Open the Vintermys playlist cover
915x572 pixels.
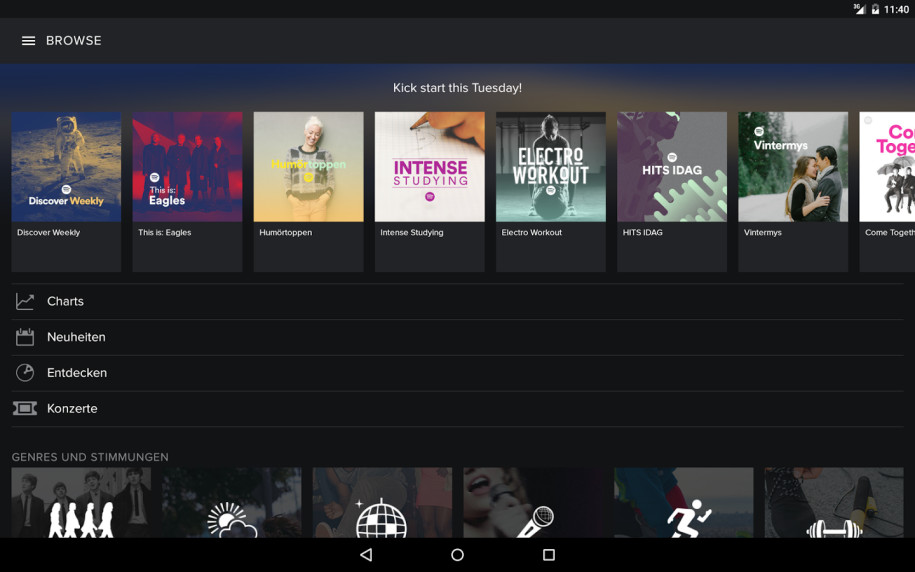click(793, 167)
